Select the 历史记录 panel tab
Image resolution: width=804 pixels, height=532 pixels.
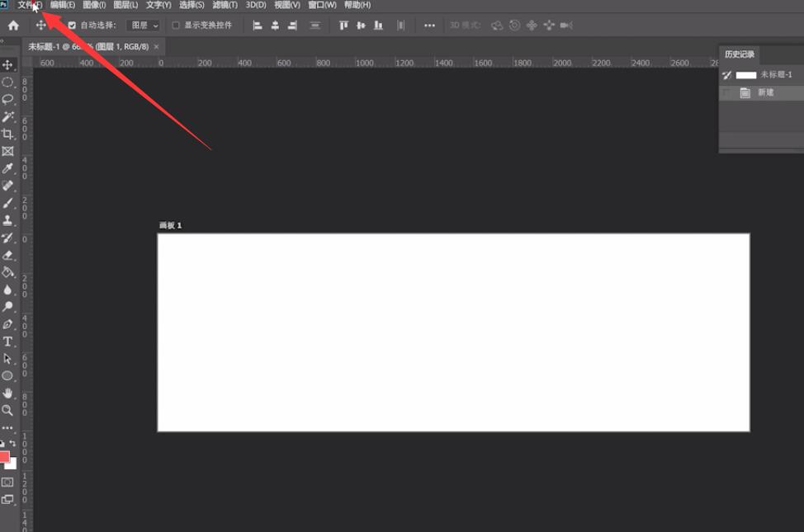(740, 54)
